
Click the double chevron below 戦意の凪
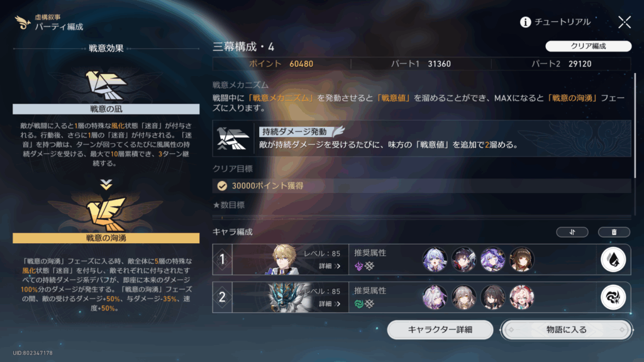[x=106, y=184]
